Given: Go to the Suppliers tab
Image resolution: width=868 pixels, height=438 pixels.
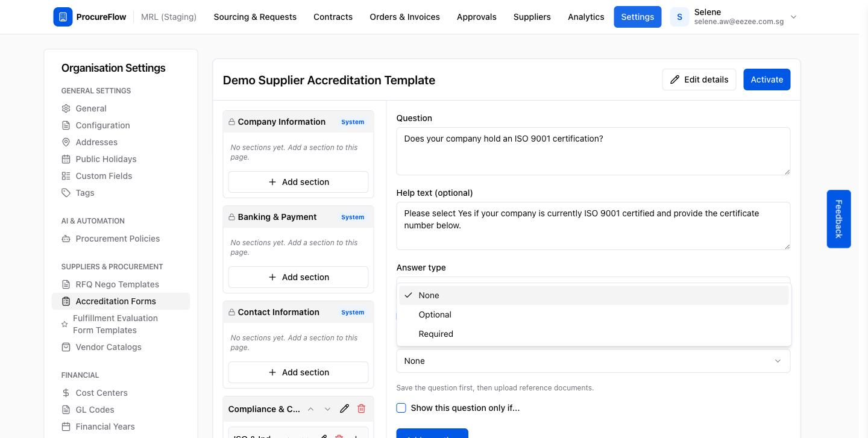Looking at the screenshot, I should click(532, 17).
